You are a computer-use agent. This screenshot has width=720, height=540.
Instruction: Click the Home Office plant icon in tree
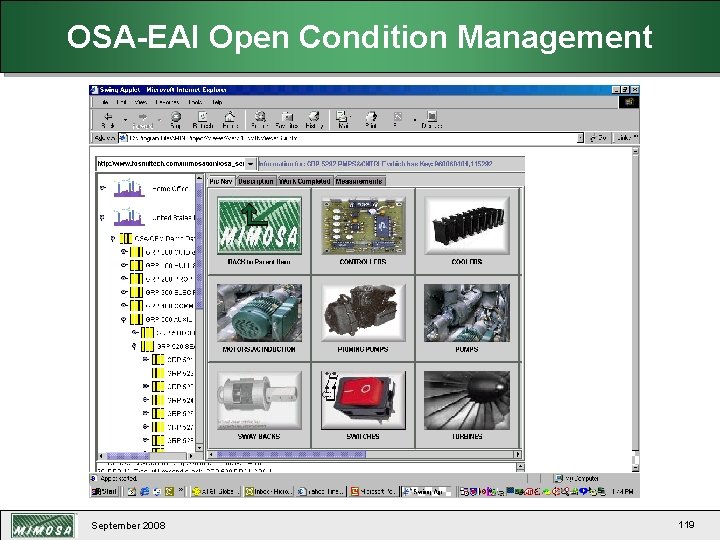click(x=129, y=188)
